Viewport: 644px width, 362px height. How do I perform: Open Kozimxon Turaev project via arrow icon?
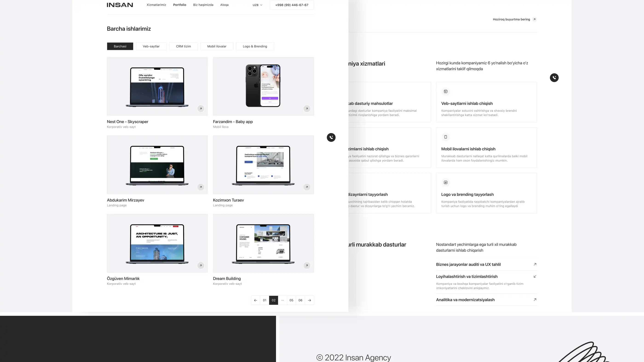(x=307, y=187)
